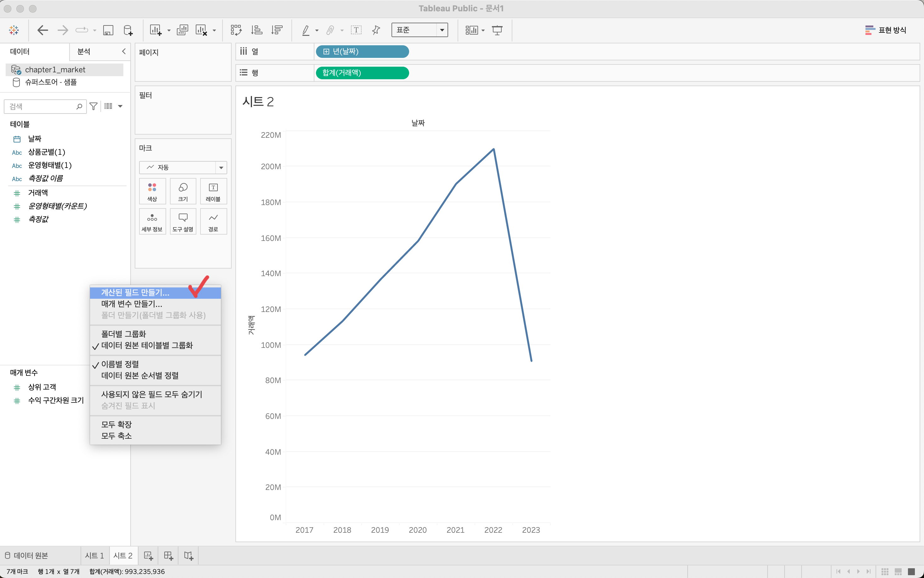Click the Sort Ascending toolbar icon

(x=256, y=30)
